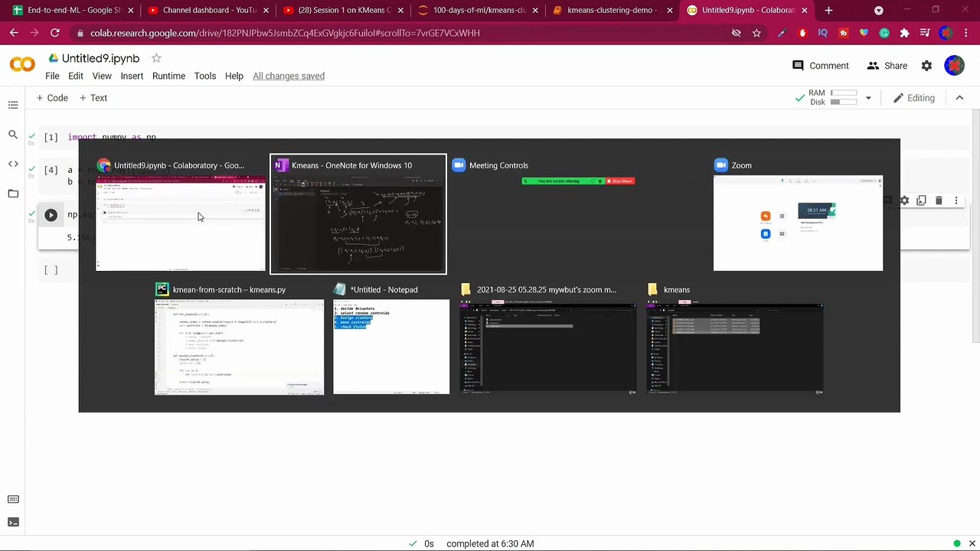Open Chrome tab search dropdown

879,11
